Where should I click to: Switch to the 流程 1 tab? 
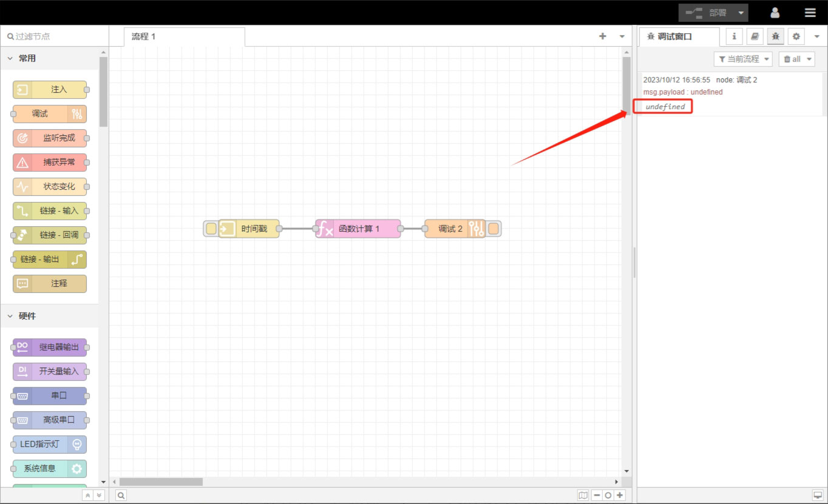[x=144, y=36]
